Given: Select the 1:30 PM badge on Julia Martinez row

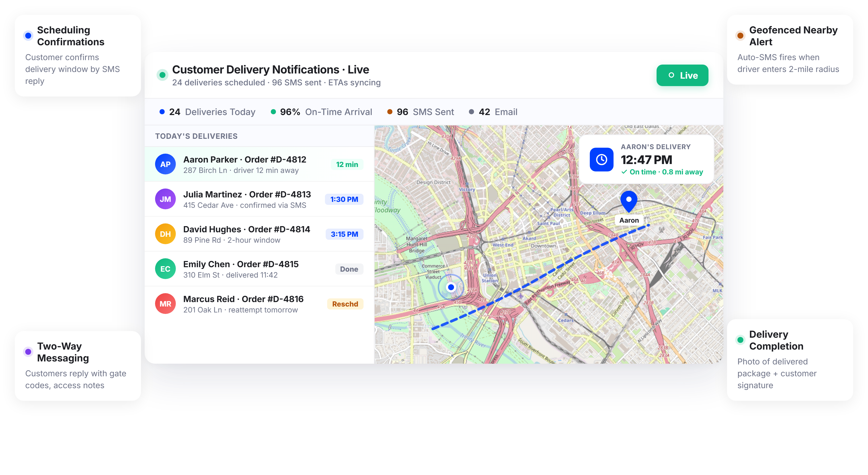Looking at the screenshot, I should pos(344,199).
